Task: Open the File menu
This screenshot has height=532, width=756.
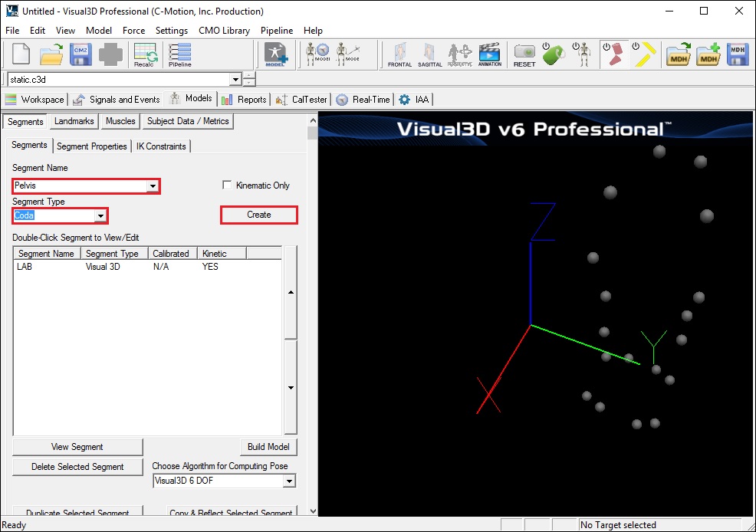Action: [x=12, y=31]
